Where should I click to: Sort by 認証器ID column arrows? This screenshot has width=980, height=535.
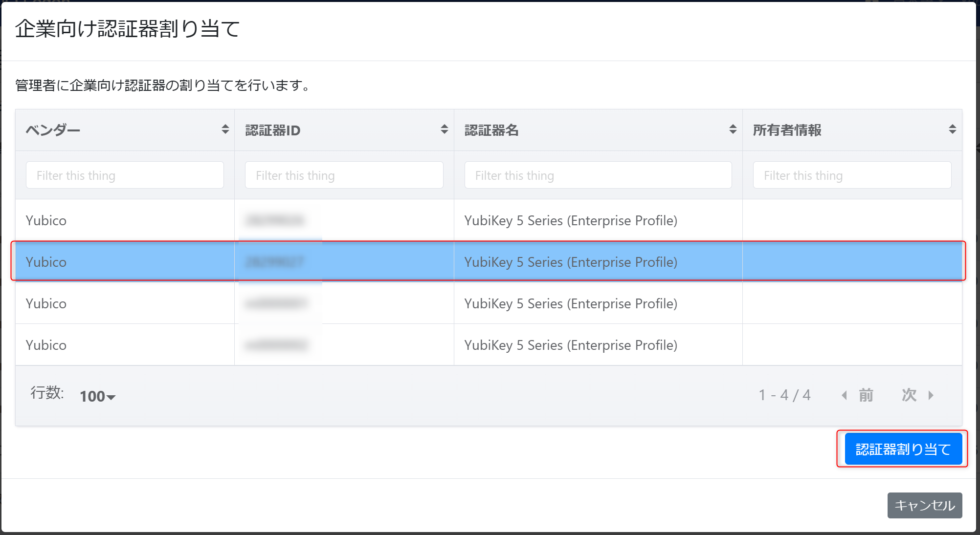pos(444,129)
